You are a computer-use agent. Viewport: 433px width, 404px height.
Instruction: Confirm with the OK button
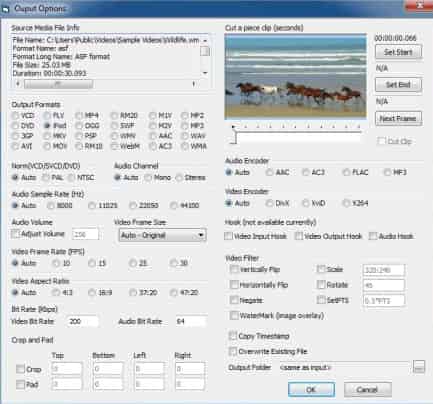(x=311, y=389)
